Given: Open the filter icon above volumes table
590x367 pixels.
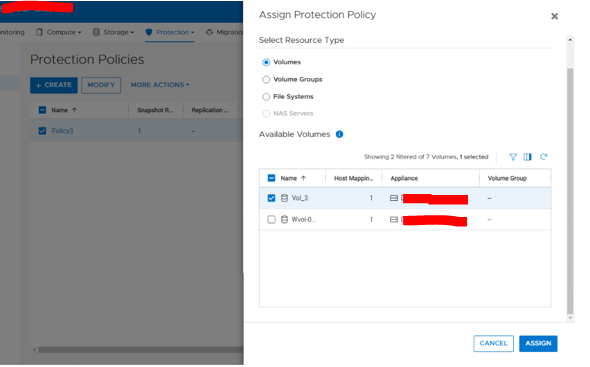Looking at the screenshot, I should click(512, 157).
